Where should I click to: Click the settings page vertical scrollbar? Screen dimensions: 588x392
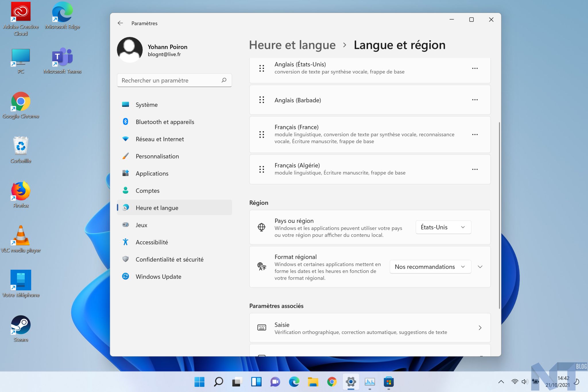pyautogui.click(x=499, y=215)
